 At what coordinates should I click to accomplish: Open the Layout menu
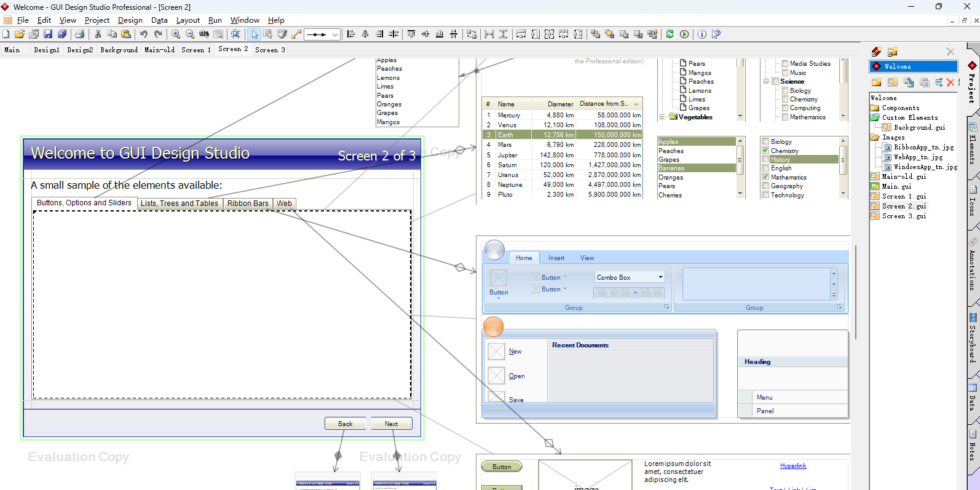tap(188, 20)
